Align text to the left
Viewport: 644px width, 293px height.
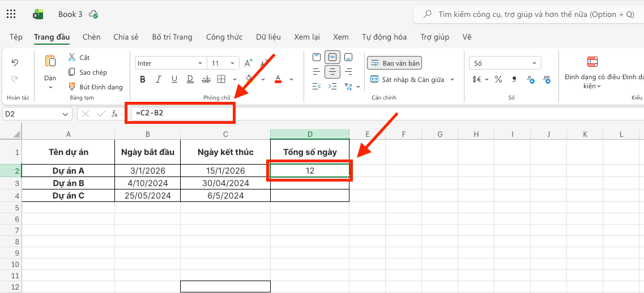(x=316, y=71)
